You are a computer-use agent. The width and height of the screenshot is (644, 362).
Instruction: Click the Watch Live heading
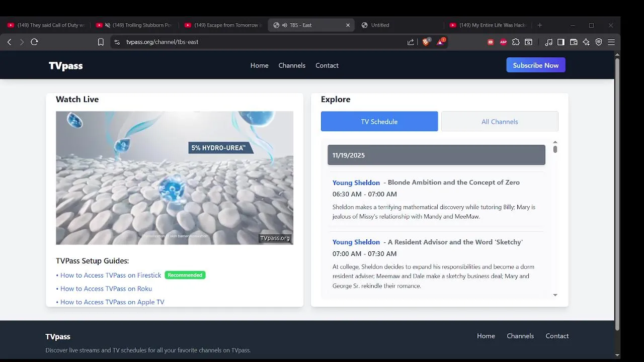click(77, 100)
